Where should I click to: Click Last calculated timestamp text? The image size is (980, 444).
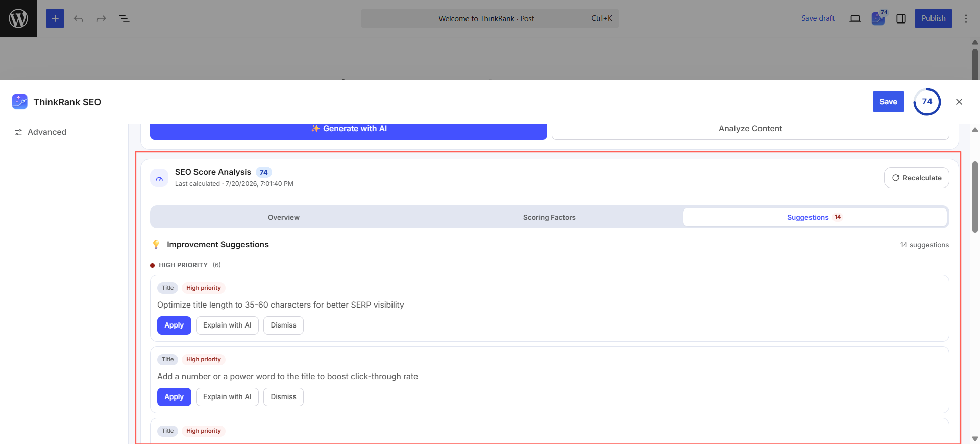(x=234, y=184)
